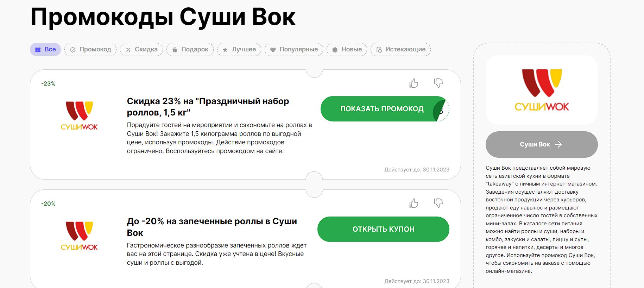The width and height of the screenshot is (644, 288).
Task: Click the -20% discount badge
Action: (48, 204)
